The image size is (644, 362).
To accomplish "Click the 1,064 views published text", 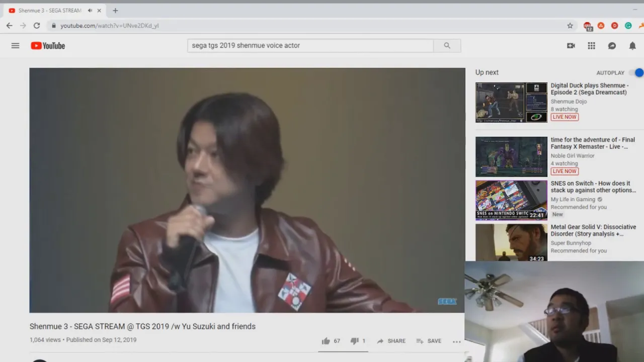I will coord(83,340).
